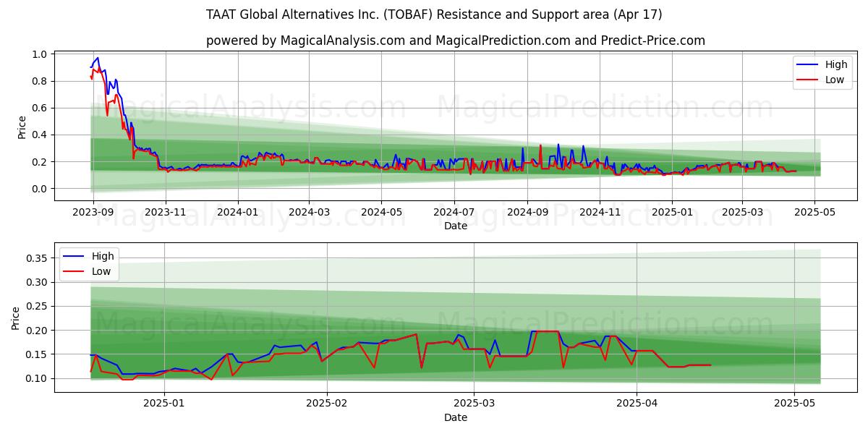Click the '2024-05' tick label
The height and width of the screenshot is (434, 868).
click(x=381, y=212)
